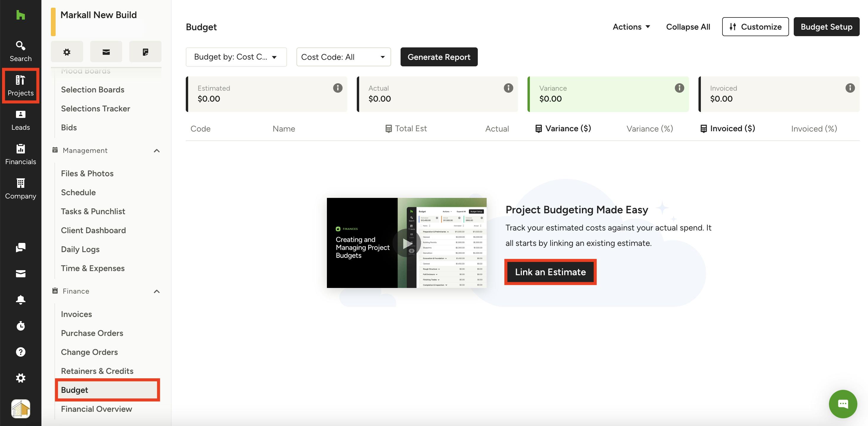Open Purchase Orders in the sidebar
Image resolution: width=868 pixels, height=426 pixels.
(x=92, y=333)
